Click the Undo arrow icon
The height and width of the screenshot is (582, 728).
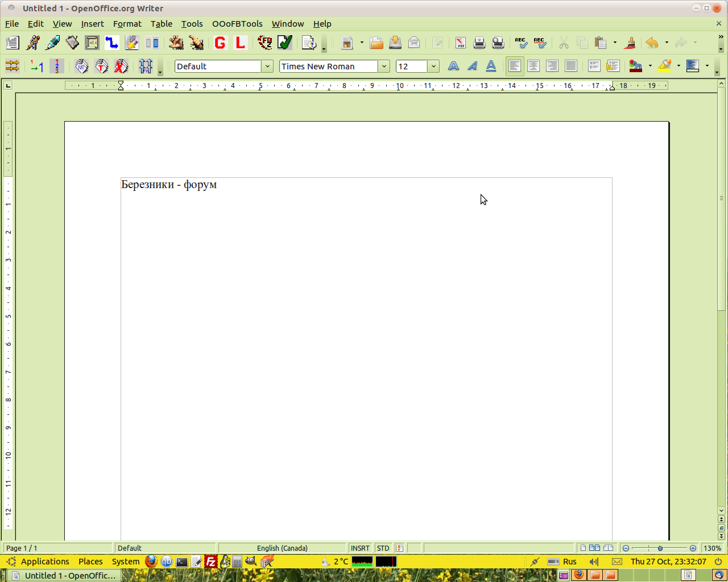point(652,43)
